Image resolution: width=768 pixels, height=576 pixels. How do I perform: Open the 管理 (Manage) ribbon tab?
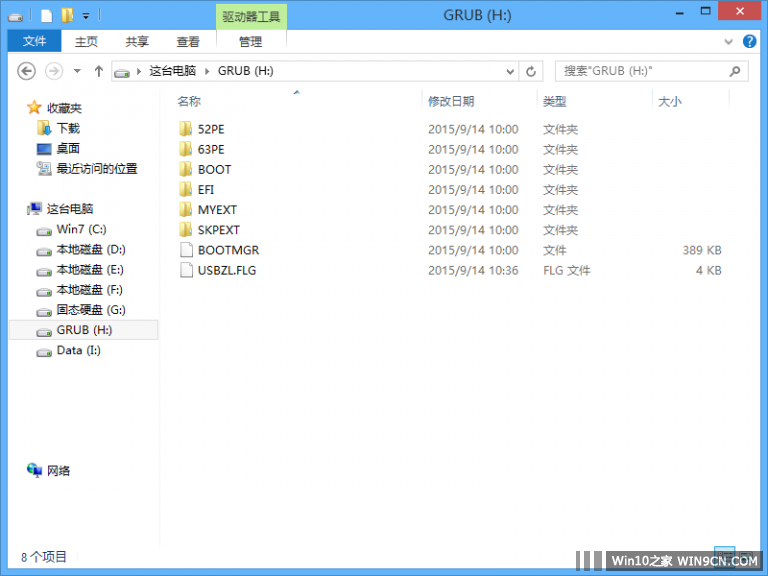[x=250, y=41]
